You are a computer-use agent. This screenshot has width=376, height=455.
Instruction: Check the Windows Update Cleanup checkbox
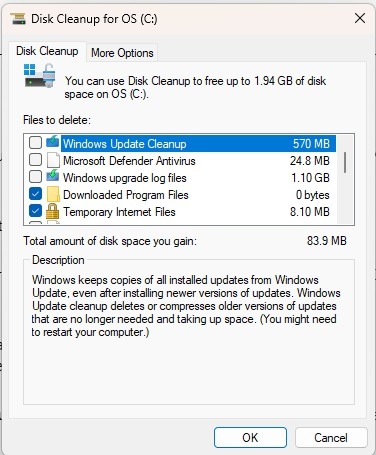(x=35, y=143)
